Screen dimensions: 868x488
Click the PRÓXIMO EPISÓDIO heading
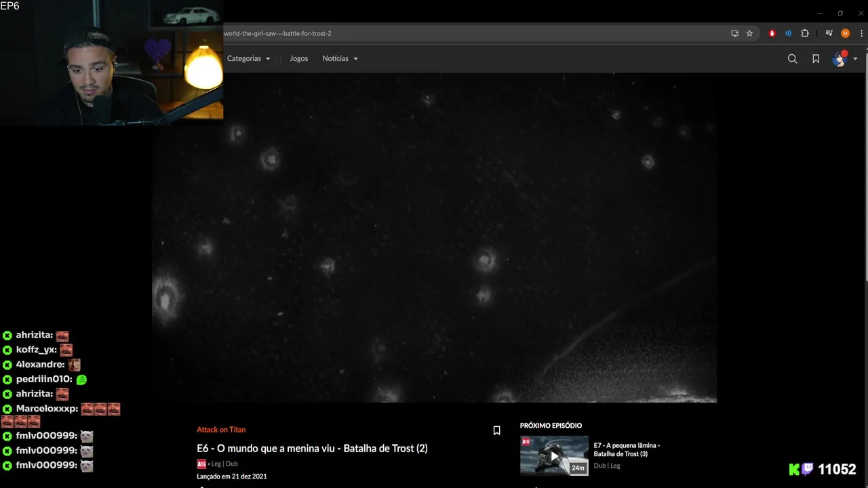click(x=551, y=426)
